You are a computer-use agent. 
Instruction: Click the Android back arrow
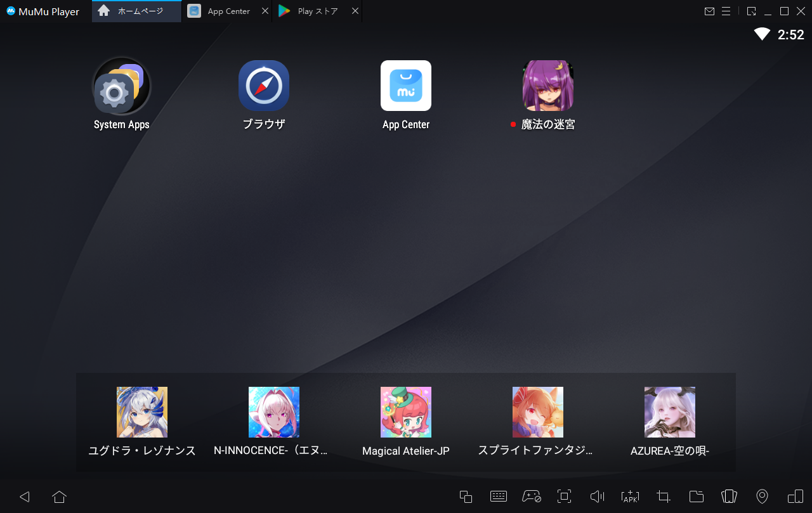pyautogui.click(x=25, y=497)
